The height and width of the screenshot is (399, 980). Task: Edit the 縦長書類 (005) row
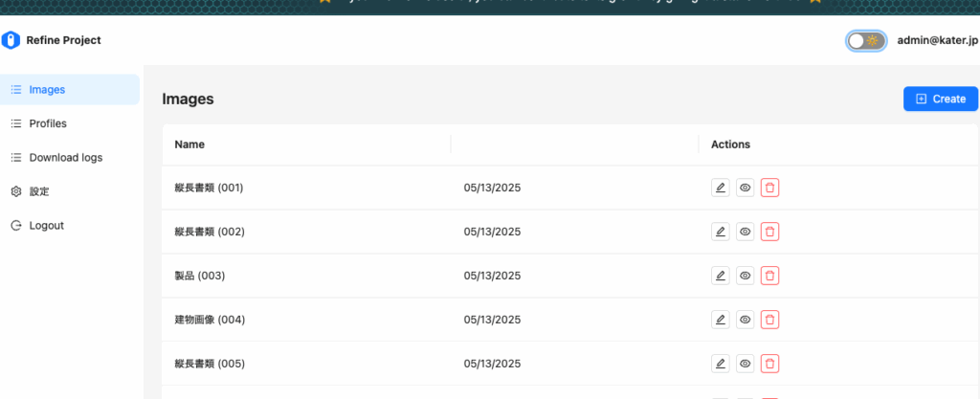(x=720, y=364)
